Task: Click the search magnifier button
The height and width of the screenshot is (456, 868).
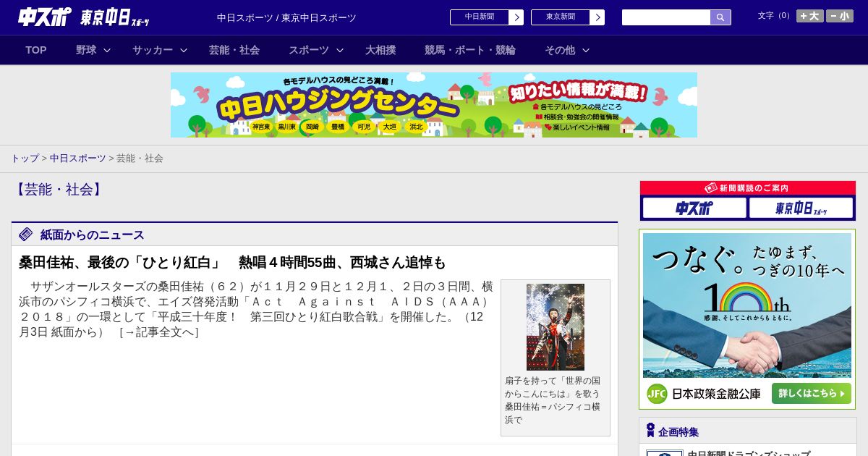Action: pos(720,17)
